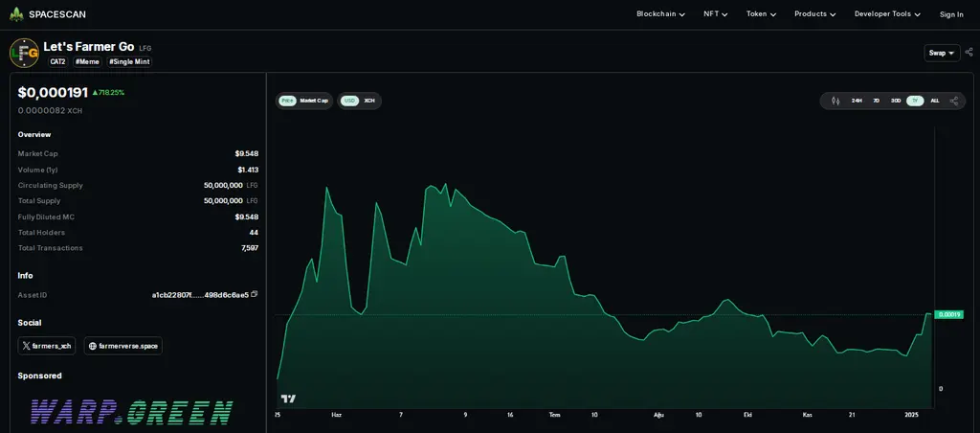
Task: Show chart values in XCH
Action: pos(369,101)
